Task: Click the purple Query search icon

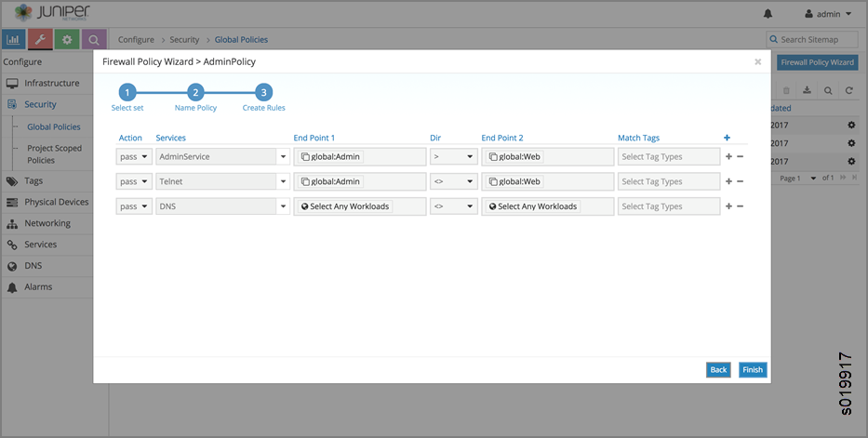Action: 94,40
